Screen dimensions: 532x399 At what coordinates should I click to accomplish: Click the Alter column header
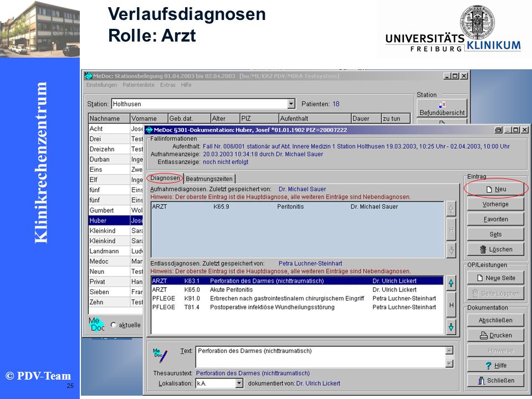pos(226,119)
